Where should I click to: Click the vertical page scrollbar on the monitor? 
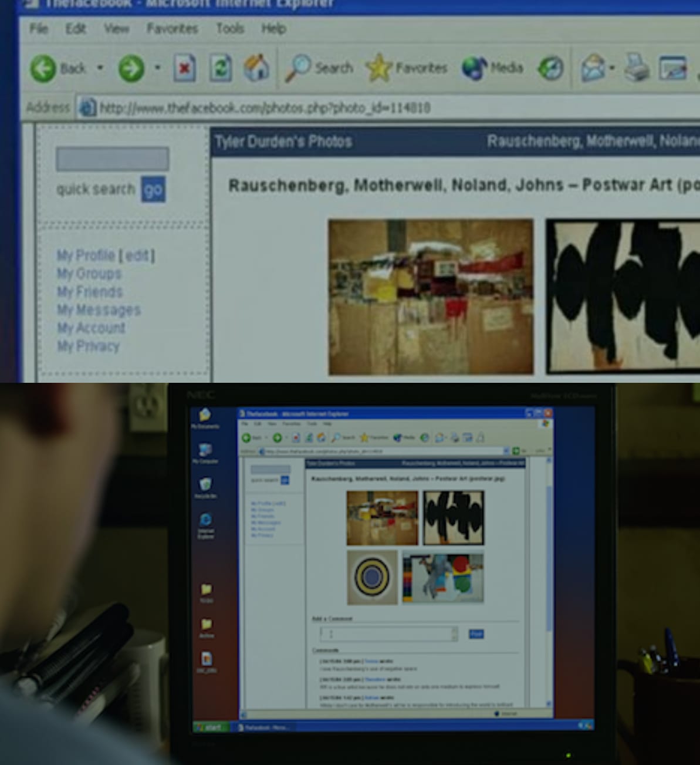[549, 581]
